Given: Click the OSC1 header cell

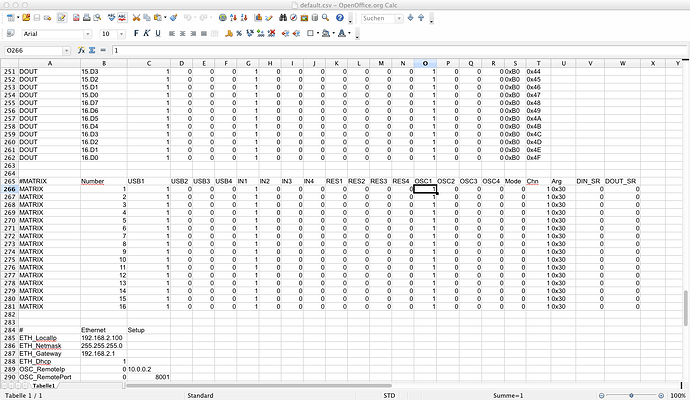Looking at the screenshot, I should (x=425, y=181).
